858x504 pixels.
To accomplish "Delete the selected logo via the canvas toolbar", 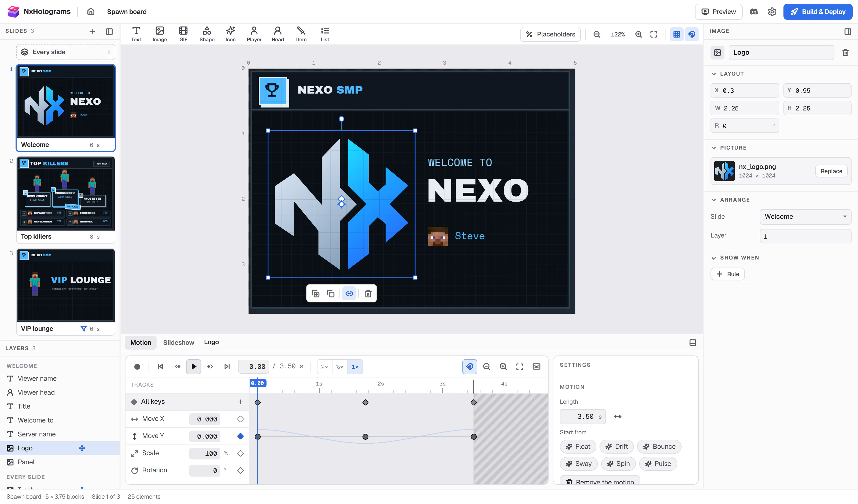I will tap(368, 294).
